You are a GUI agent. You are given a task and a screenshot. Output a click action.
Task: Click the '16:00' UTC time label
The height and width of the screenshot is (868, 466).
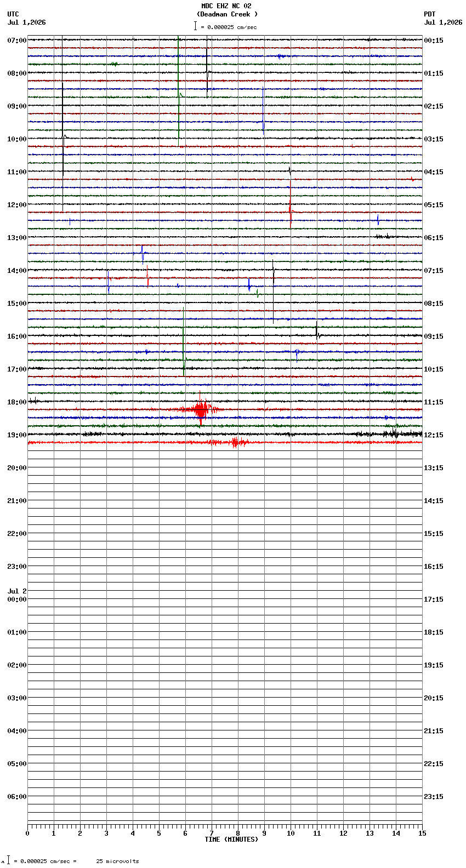click(x=17, y=336)
